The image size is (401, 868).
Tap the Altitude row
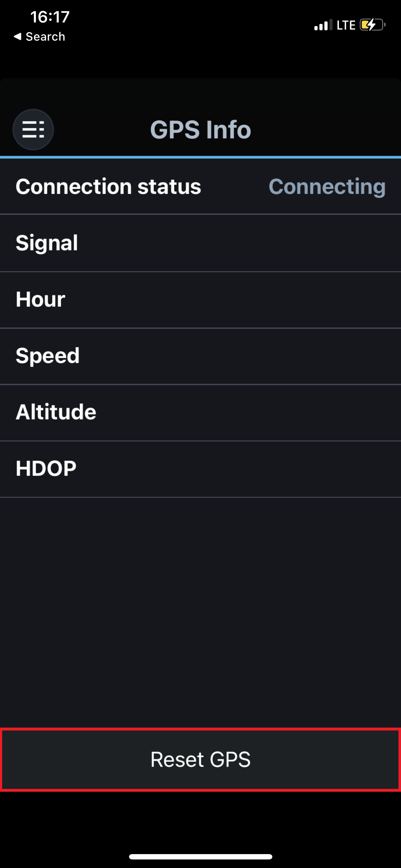pyautogui.click(x=200, y=412)
